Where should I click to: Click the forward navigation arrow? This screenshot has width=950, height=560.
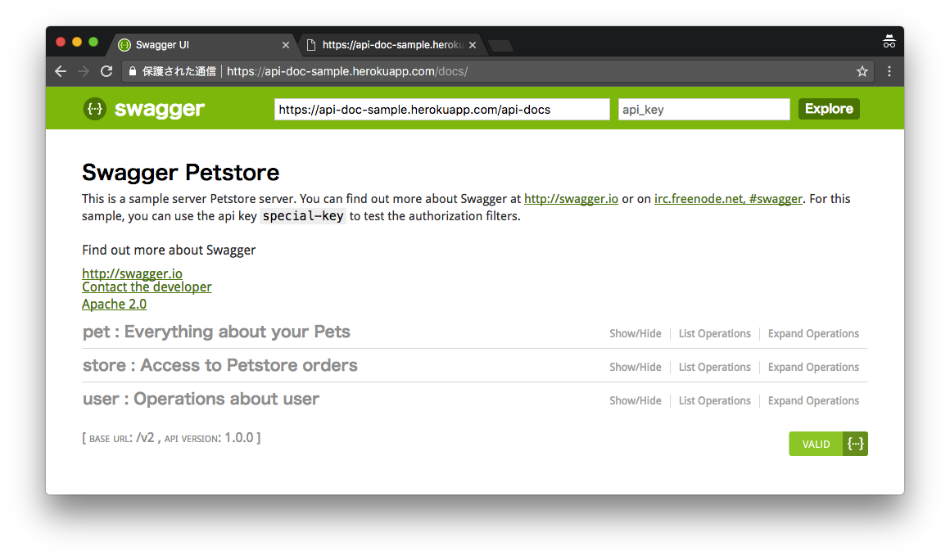(84, 71)
